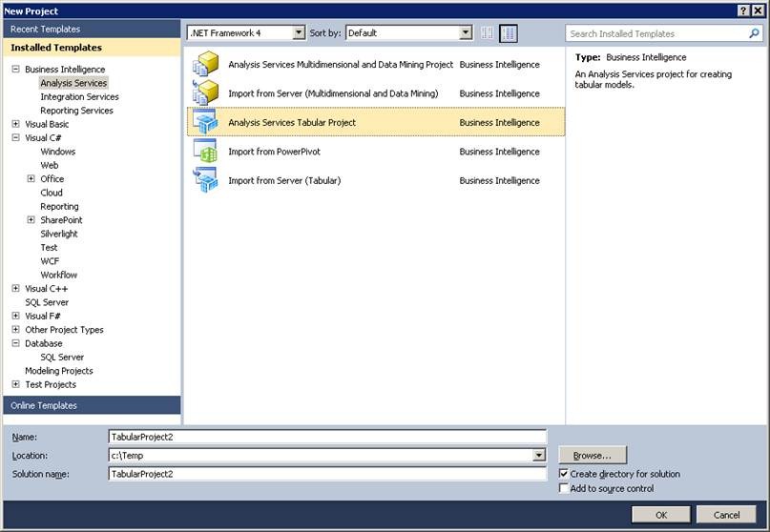Select Modeling Projects in the tree
Image resolution: width=770 pixels, height=532 pixels.
tap(59, 371)
